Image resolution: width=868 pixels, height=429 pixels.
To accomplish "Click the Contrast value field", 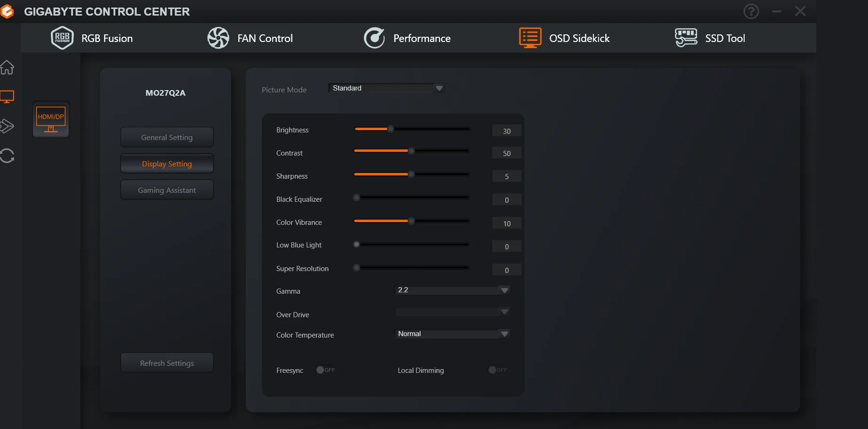I will 507,153.
